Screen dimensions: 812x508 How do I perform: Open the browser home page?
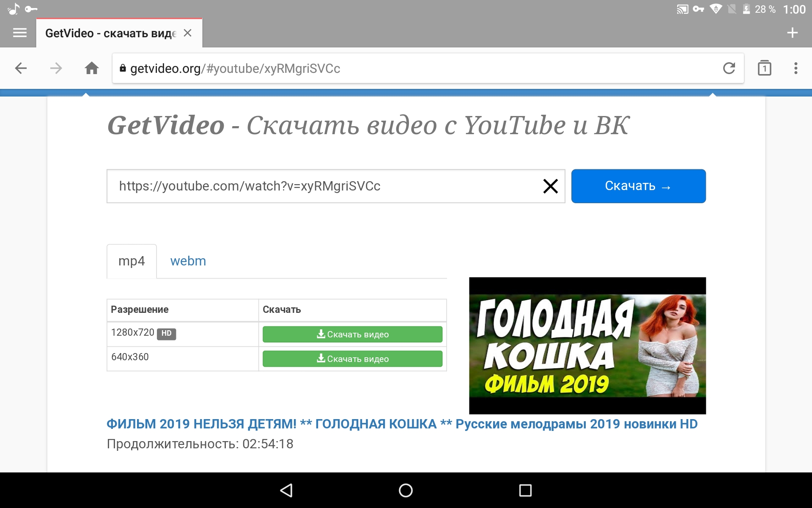pos(92,68)
